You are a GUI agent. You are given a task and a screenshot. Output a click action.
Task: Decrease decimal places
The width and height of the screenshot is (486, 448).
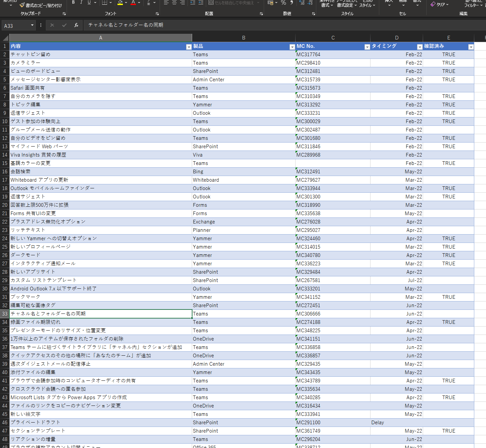click(310, 2)
